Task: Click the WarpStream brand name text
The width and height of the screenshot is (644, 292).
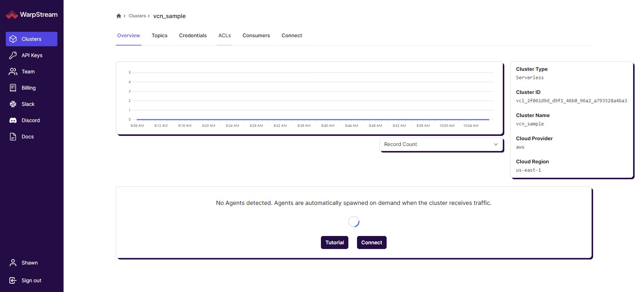Action: pos(39,14)
